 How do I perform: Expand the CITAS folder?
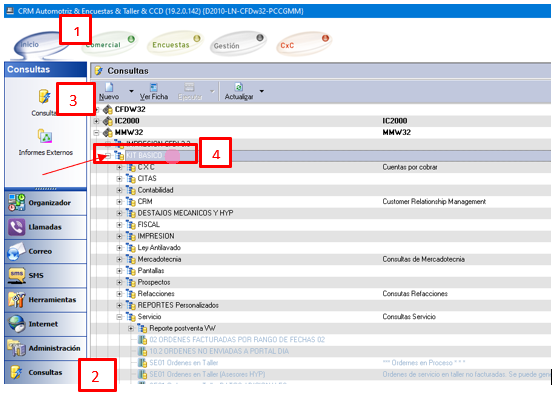119,179
